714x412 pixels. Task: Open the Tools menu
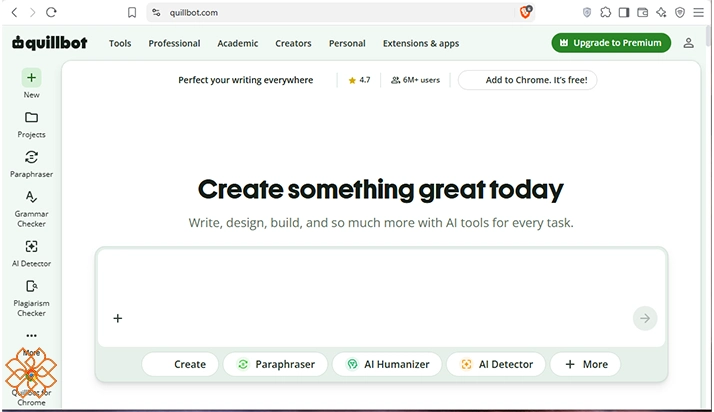120,43
